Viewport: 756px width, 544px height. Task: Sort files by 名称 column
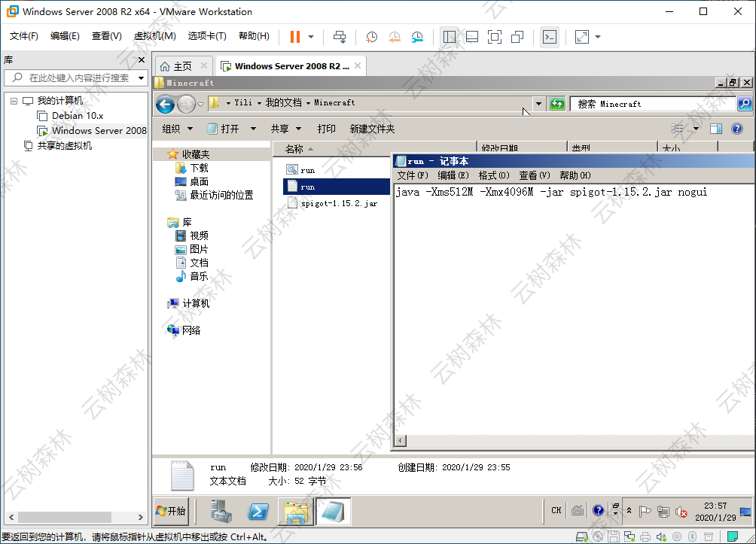(375, 149)
